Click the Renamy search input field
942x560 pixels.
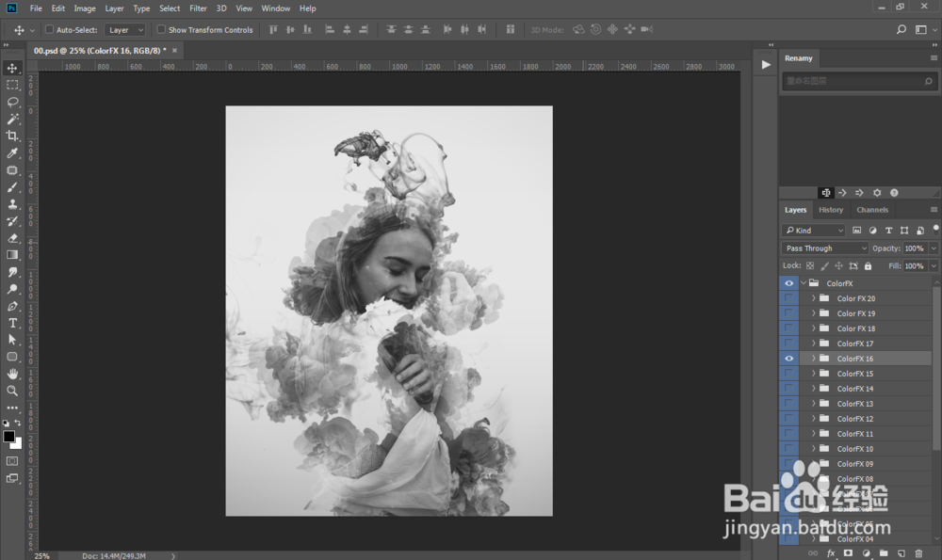click(x=859, y=80)
